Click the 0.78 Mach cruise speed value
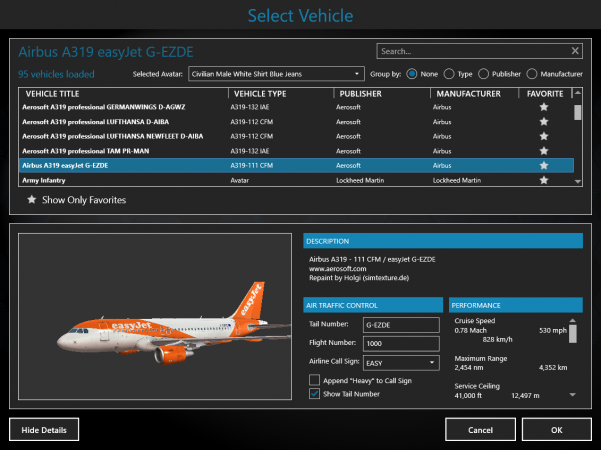Viewport: 601px width, 450px height. (x=470, y=330)
